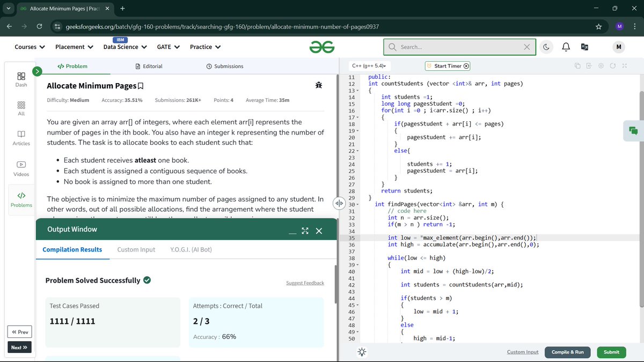Open Videos in the left sidebar
Image resolution: width=644 pixels, height=362 pixels.
[x=21, y=168]
